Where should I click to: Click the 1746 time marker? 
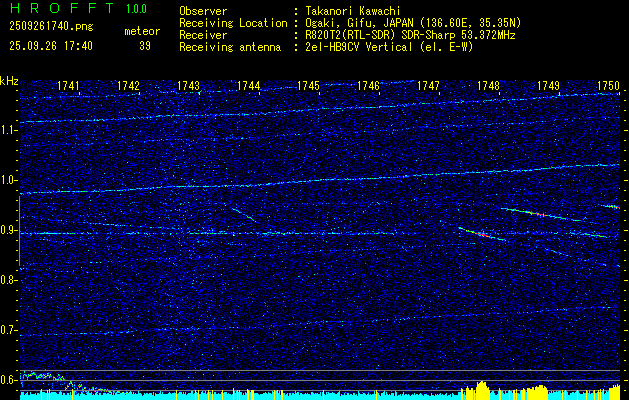point(368,85)
